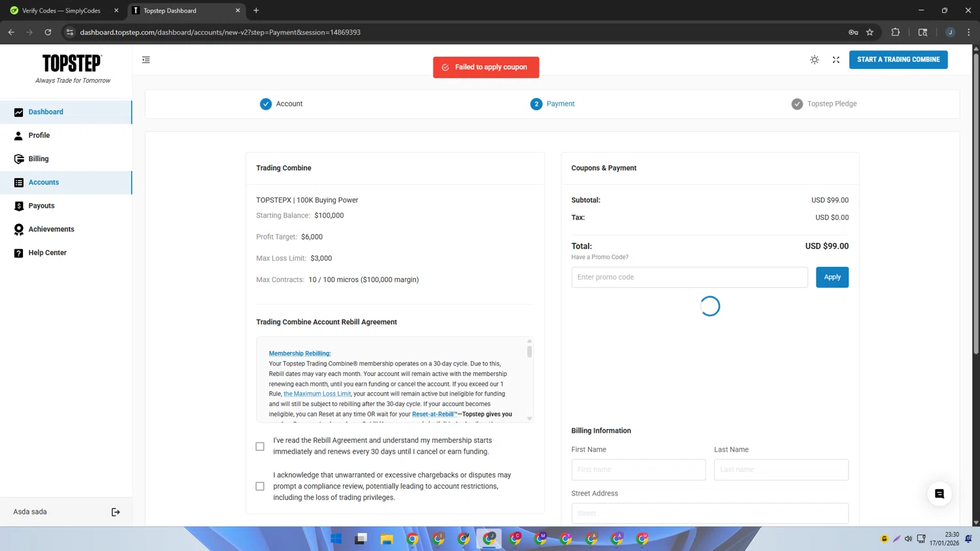Open Help Center in the sidebar

[66, 253]
